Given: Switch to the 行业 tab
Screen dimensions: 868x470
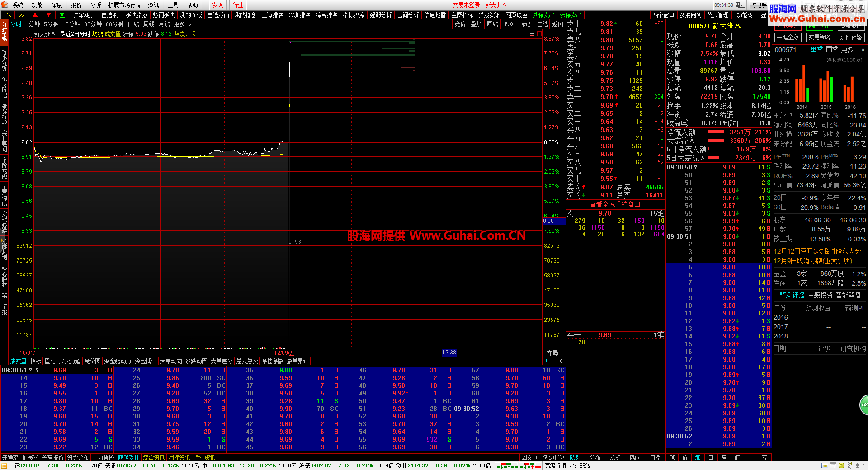Looking at the screenshot, I should tap(238, 5).
